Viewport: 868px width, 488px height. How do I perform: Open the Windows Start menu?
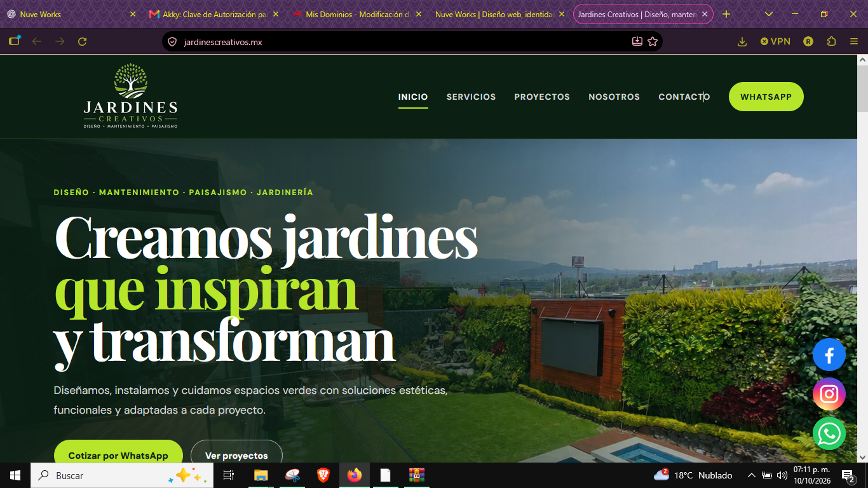point(15,475)
